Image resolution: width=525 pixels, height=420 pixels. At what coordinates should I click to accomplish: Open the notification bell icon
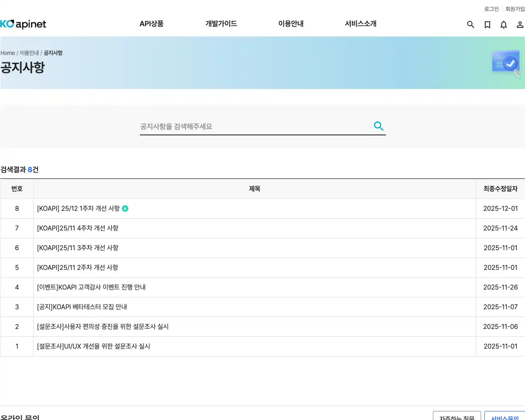point(503,25)
